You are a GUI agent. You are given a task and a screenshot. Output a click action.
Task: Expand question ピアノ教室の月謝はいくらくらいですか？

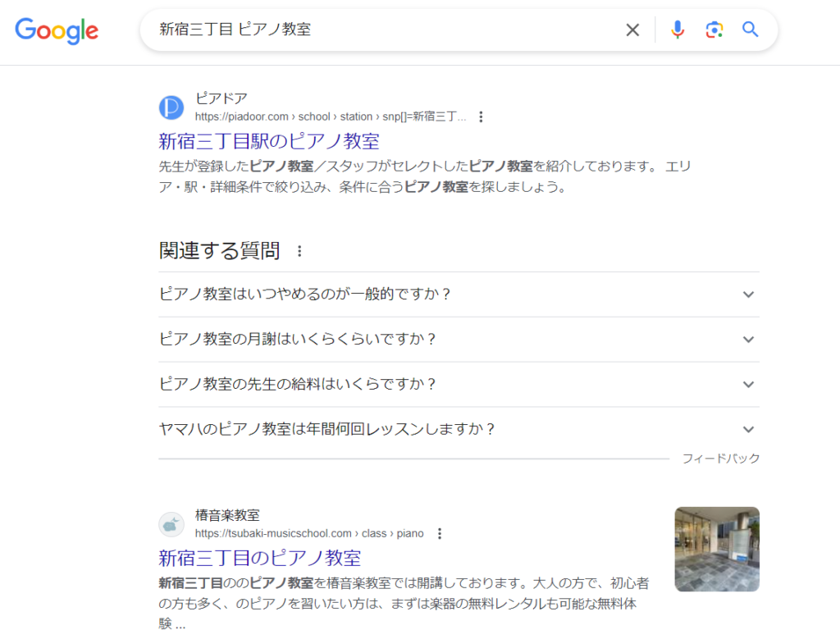(x=747, y=340)
